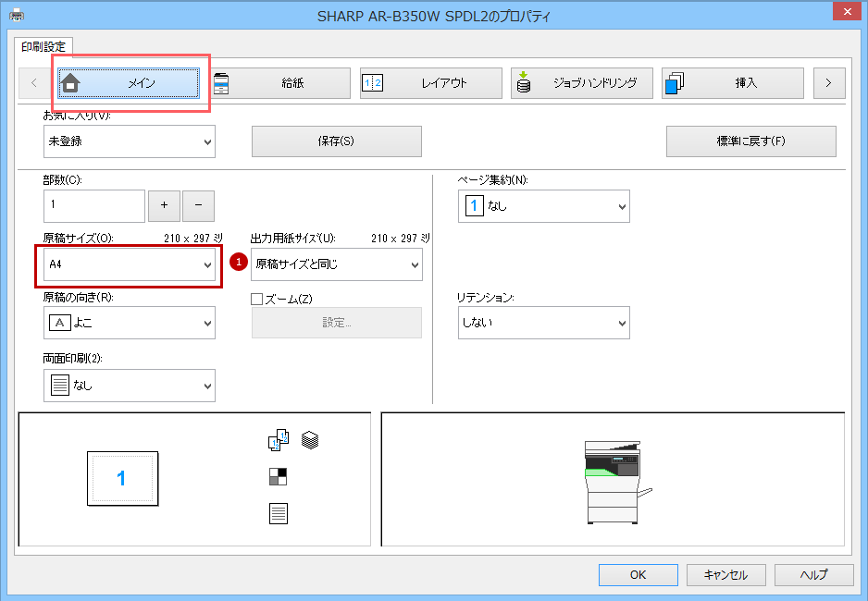Open the メイン tab with the home icon
Screen dimensions: 868x601
(129, 83)
